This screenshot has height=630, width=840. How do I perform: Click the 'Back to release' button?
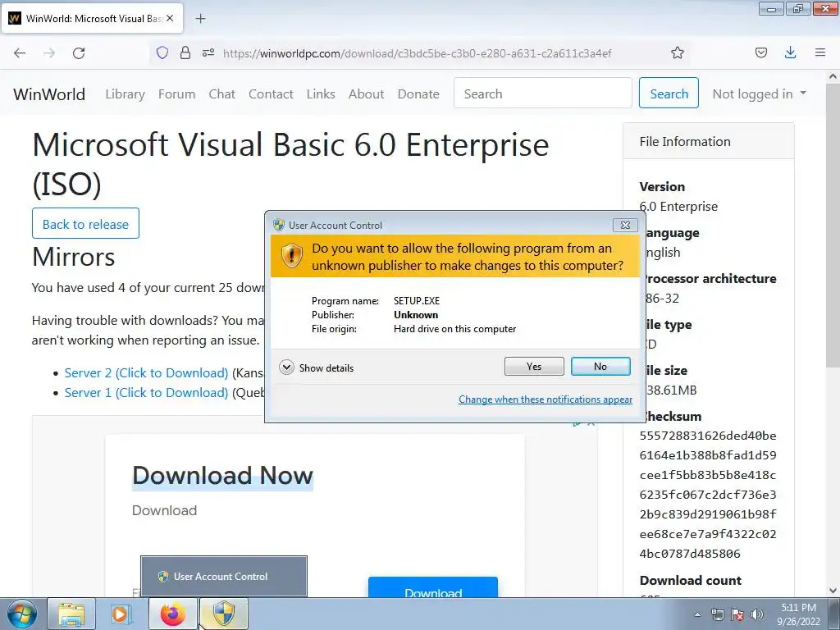pyautogui.click(x=85, y=224)
